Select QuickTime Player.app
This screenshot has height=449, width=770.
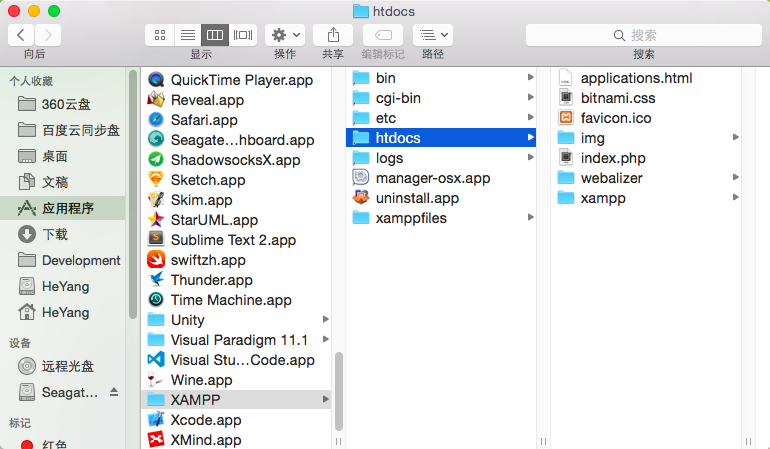[x=238, y=80]
